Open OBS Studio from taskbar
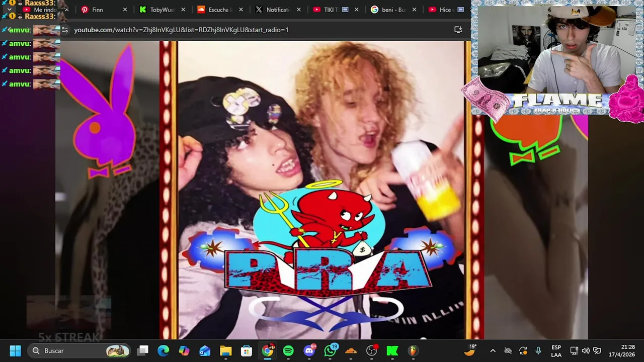Viewport: 644px width, 362px height. tap(372, 351)
